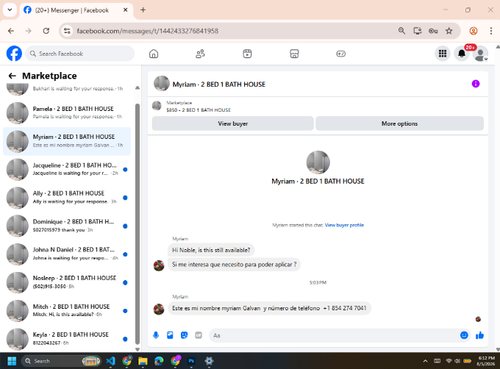Open the tab search dropdown arrow
The height and width of the screenshot is (369, 500).
click(x=10, y=10)
